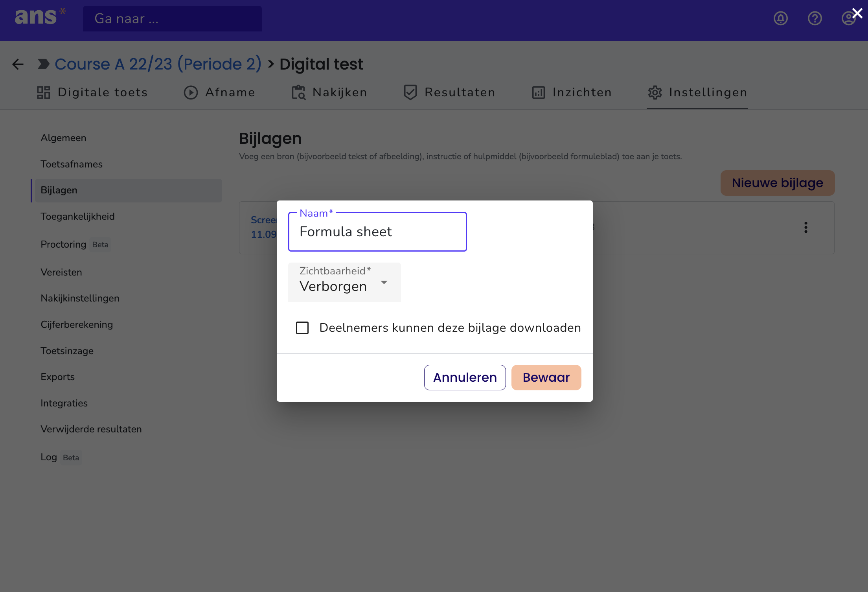Switch to the Nakijken tab
The image size is (868, 592).
tap(329, 92)
